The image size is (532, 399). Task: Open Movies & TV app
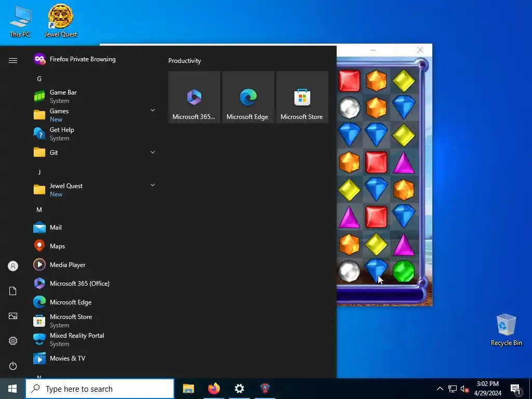coord(94,358)
